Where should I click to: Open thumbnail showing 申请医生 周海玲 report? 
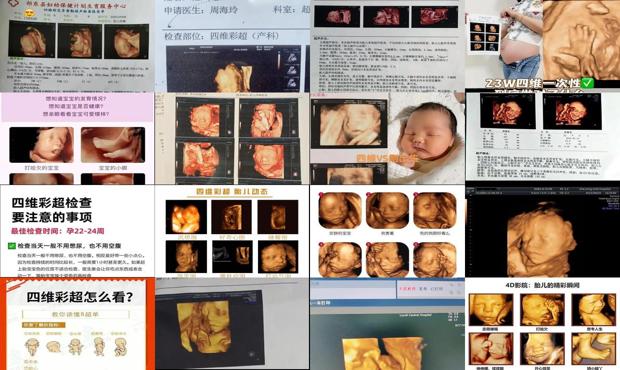(x=232, y=46)
